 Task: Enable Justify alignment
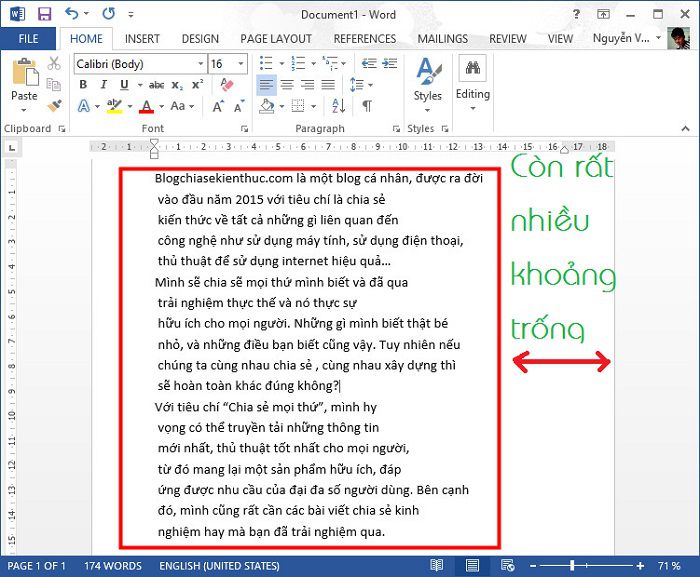click(328, 84)
